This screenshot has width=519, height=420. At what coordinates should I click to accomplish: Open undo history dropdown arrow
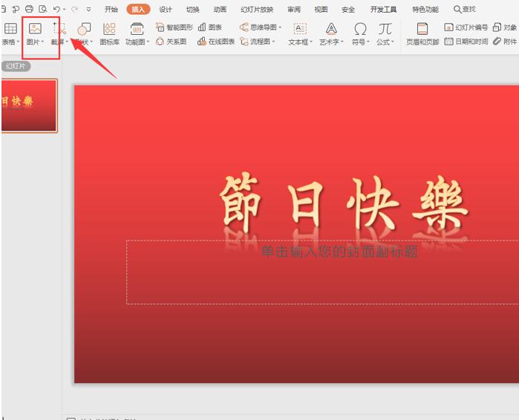coord(64,10)
